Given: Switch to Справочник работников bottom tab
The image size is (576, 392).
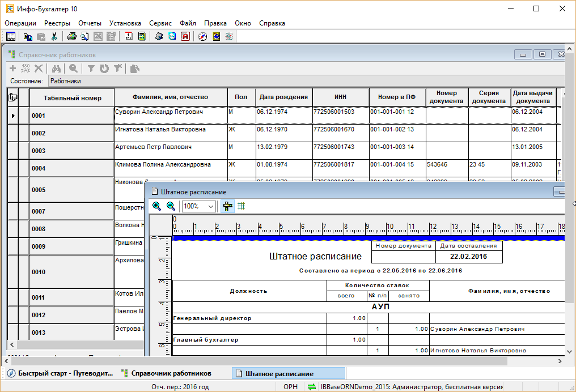Looking at the screenshot, I should tap(166, 373).
